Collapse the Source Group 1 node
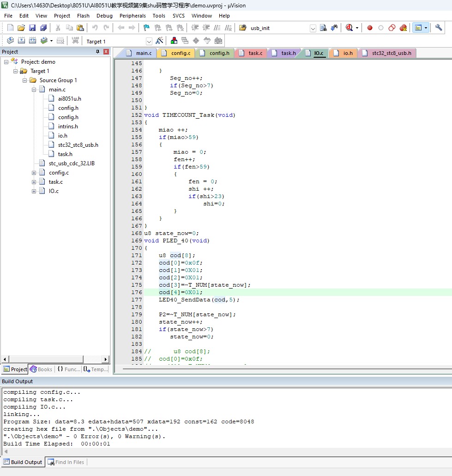Screen dimensions: 452x476 pyautogui.click(x=25, y=80)
